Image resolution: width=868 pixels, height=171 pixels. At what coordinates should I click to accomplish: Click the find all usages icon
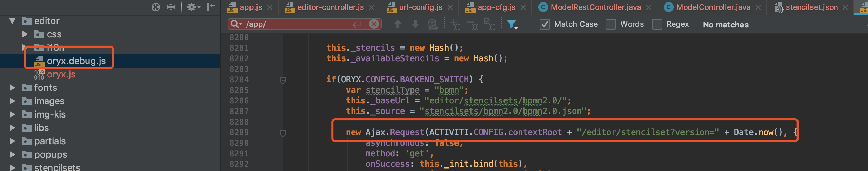click(x=433, y=24)
